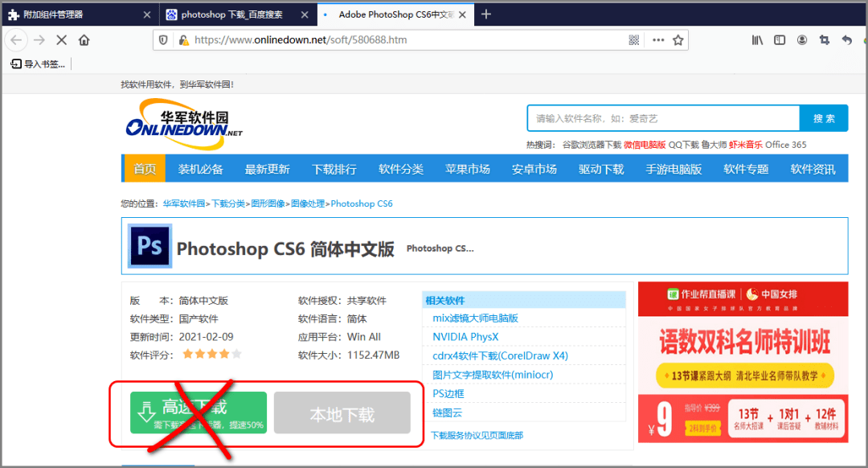This screenshot has width=868, height=468.
Task: Click the 图像处理 breadcrumb link
Action: pyautogui.click(x=308, y=203)
